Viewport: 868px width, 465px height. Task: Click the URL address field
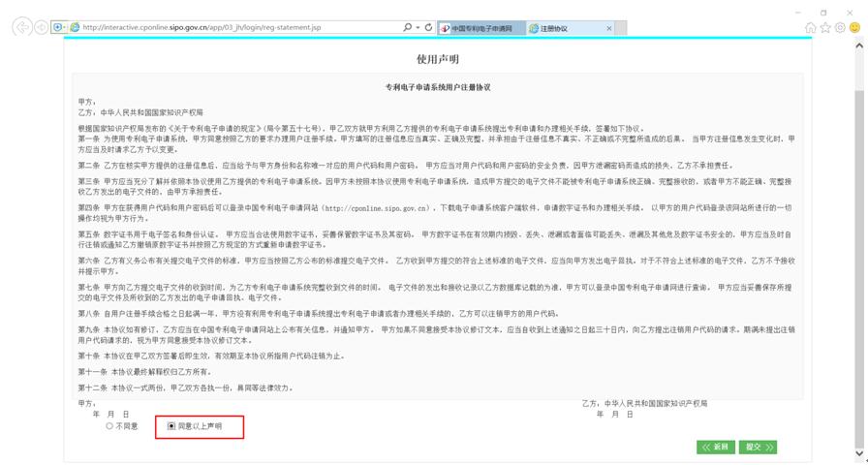tap(232, 28)
